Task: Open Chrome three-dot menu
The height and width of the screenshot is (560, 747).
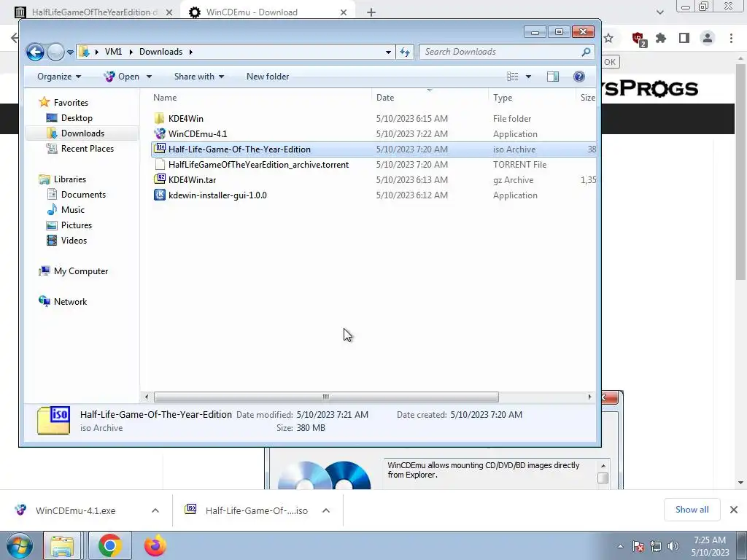Action: click(x=731, y=38)
